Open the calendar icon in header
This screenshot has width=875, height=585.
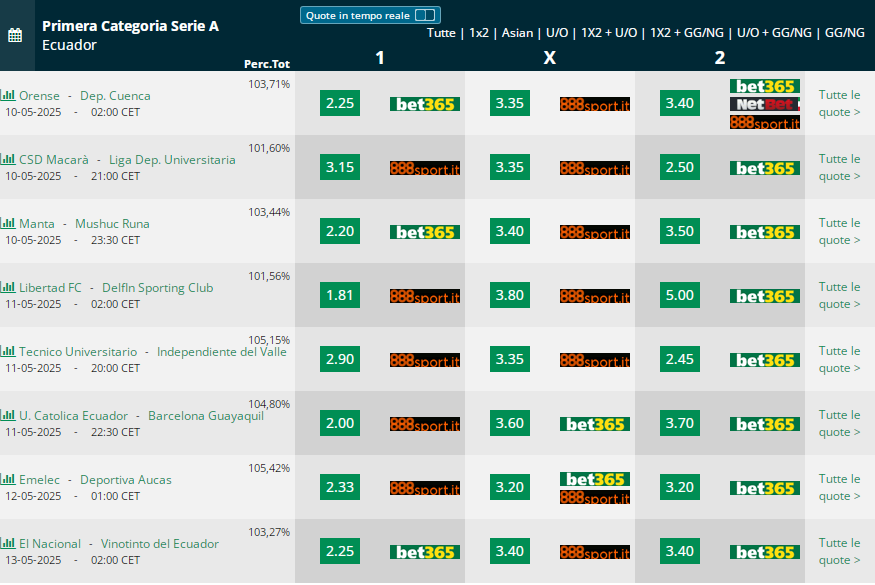(x=15, y=35)
